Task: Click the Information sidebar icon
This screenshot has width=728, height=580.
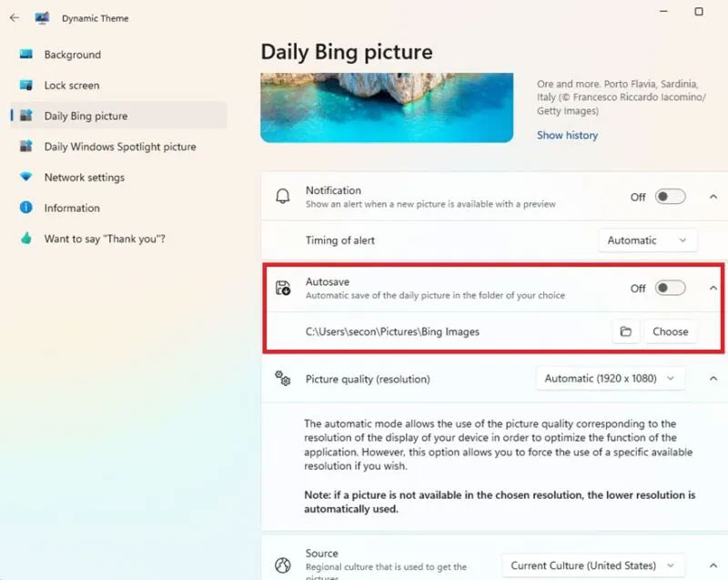Action: point(25,208)
